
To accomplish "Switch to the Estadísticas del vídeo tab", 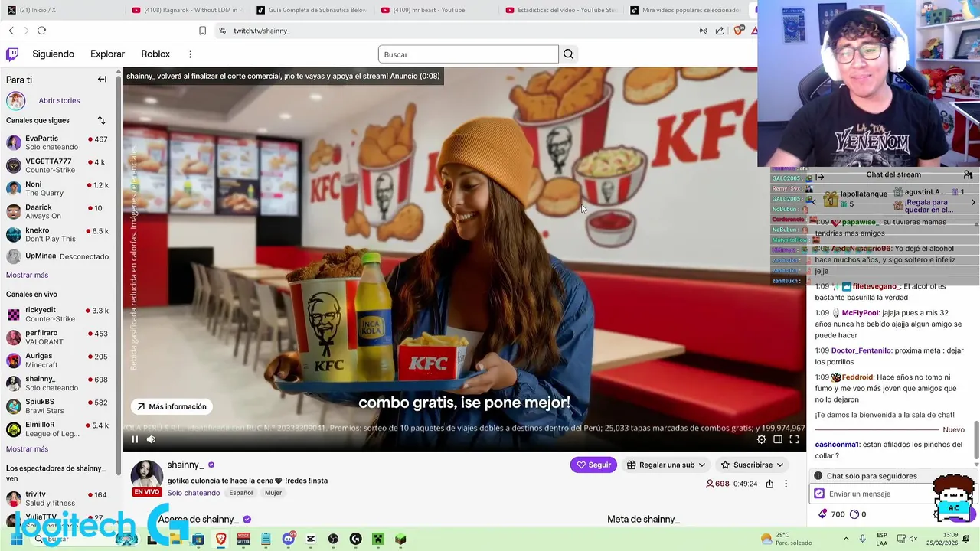I will [x=561, y=10].
